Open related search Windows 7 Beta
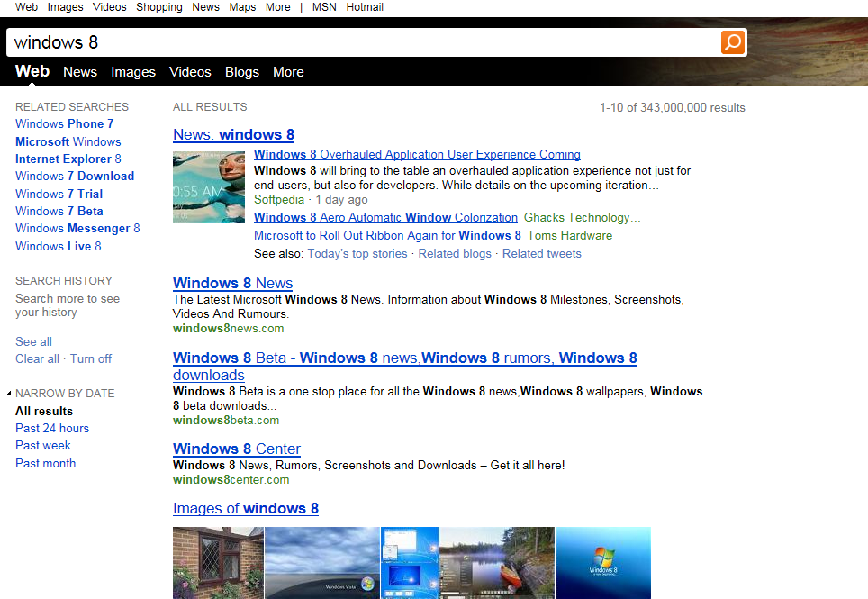 point(59,212)
